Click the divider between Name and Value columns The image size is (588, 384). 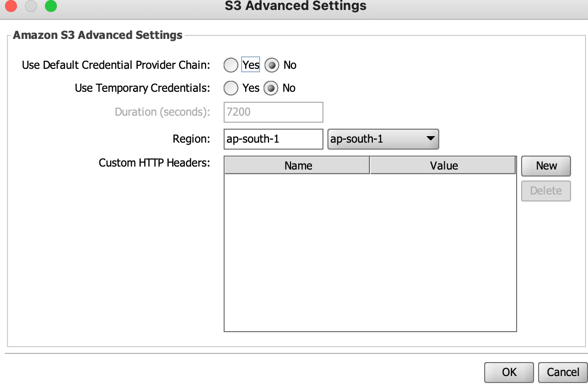click(x=370, y=165)
